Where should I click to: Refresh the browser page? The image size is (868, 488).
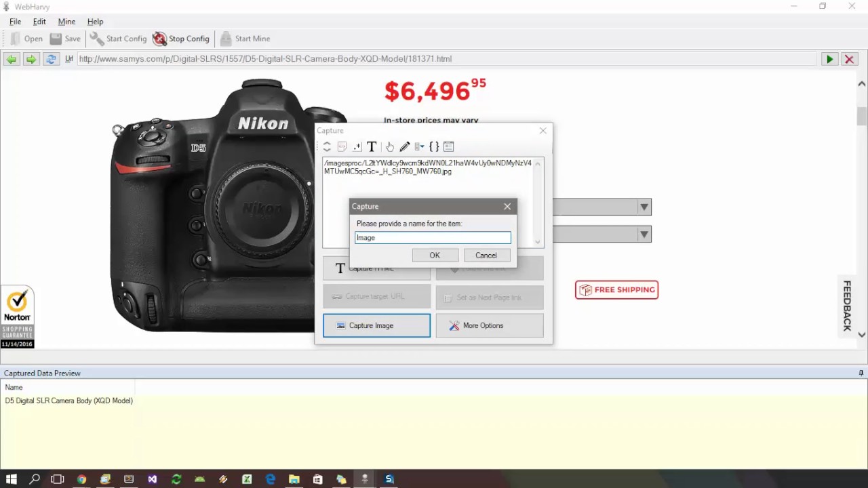pos(50,59)
